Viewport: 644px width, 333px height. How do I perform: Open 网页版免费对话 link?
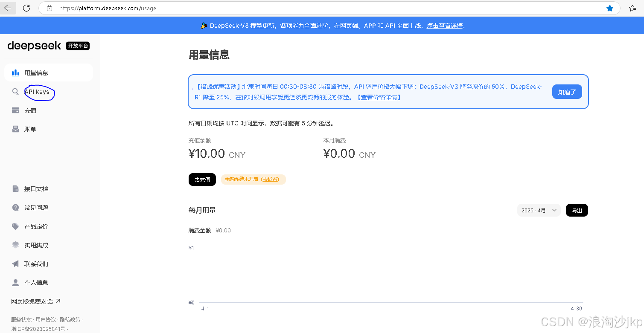coord(36,301)
